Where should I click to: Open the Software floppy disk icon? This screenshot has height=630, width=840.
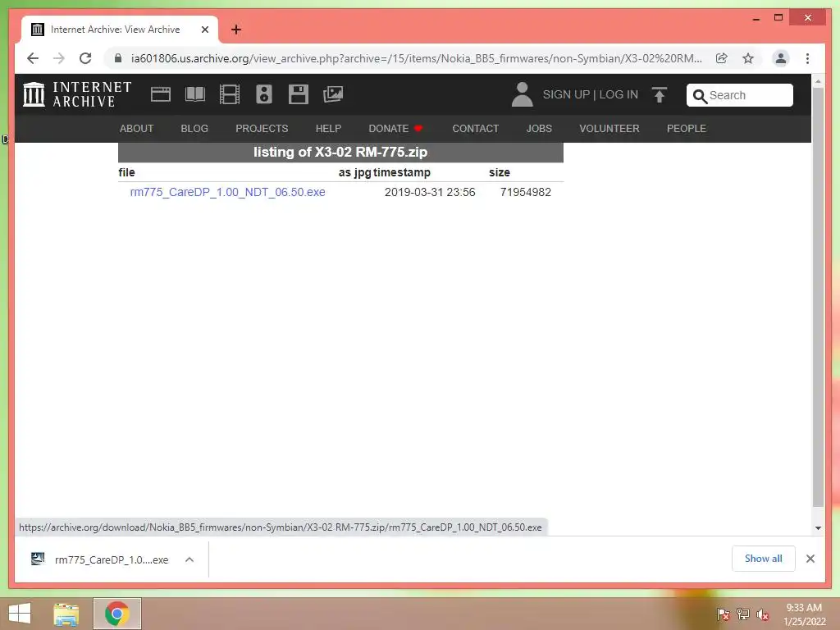299,94
